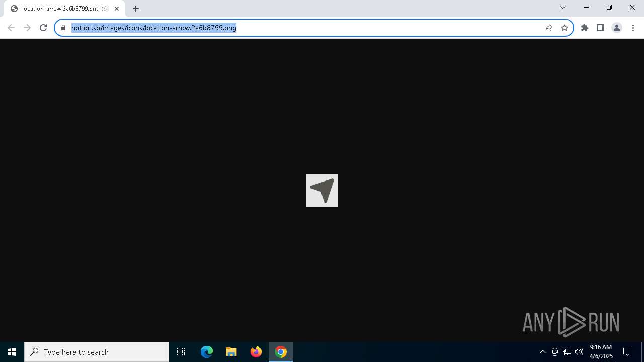Minimize the Chrome window
Screen dimensions: 644x362
pyautogui.click(x=586, y=7)
